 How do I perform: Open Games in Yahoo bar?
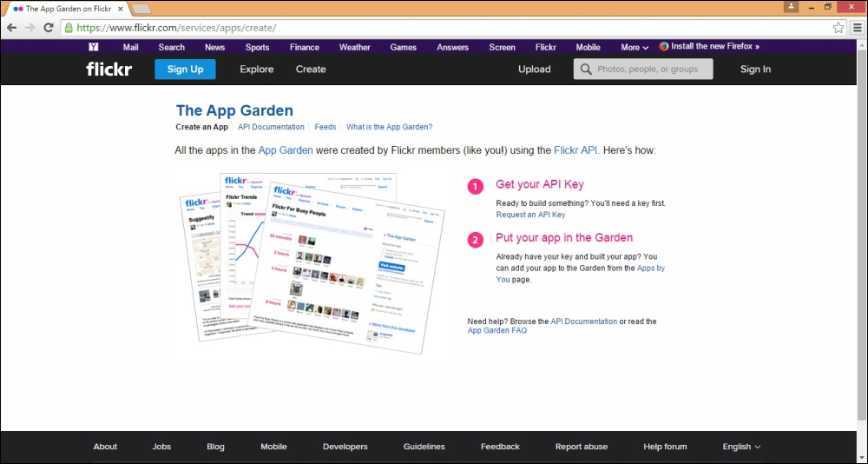[x=403, y=47]
